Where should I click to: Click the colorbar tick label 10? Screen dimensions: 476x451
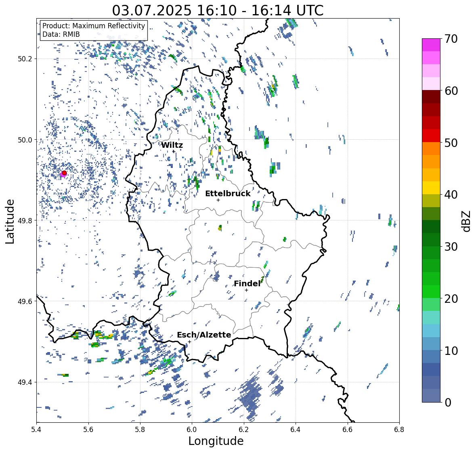pyautogui.click(x=451, y=350)
